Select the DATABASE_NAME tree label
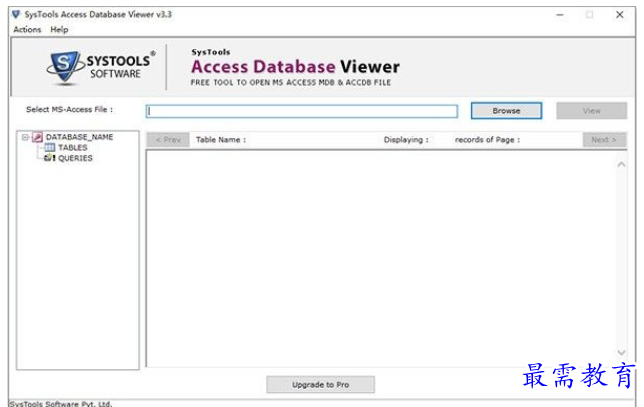 79,137
